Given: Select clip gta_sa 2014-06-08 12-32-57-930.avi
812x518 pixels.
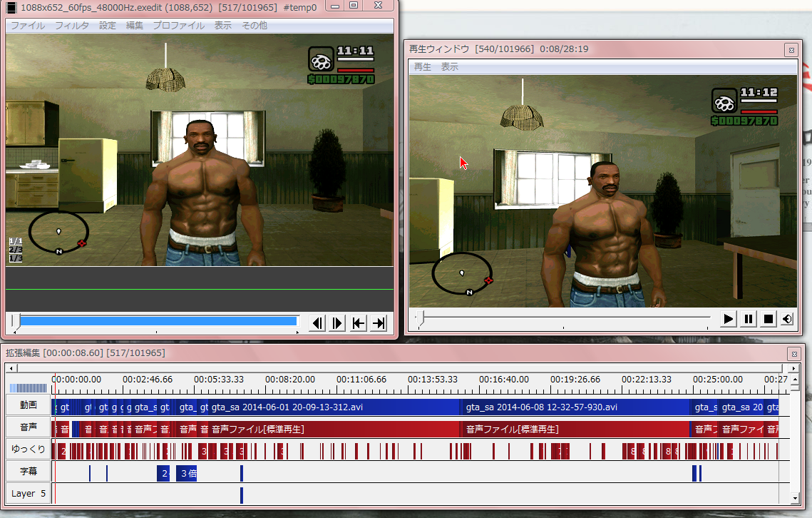Looking at the screenshot, I should tap(575, 407).
